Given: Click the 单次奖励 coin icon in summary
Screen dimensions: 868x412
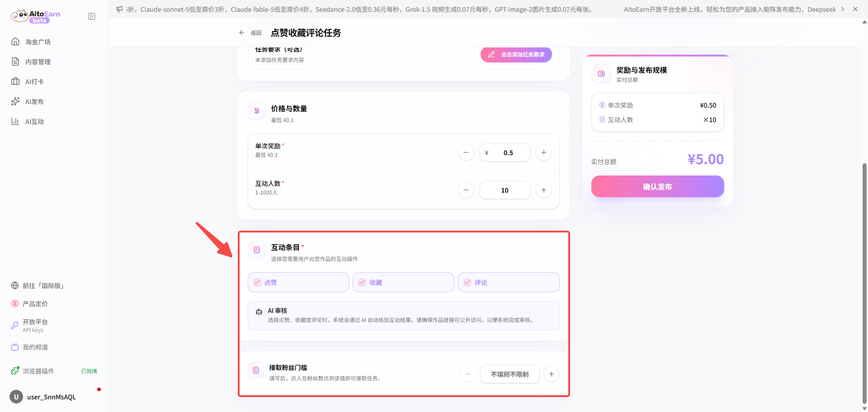Looking at the screenshot, I should click(602, 105).
